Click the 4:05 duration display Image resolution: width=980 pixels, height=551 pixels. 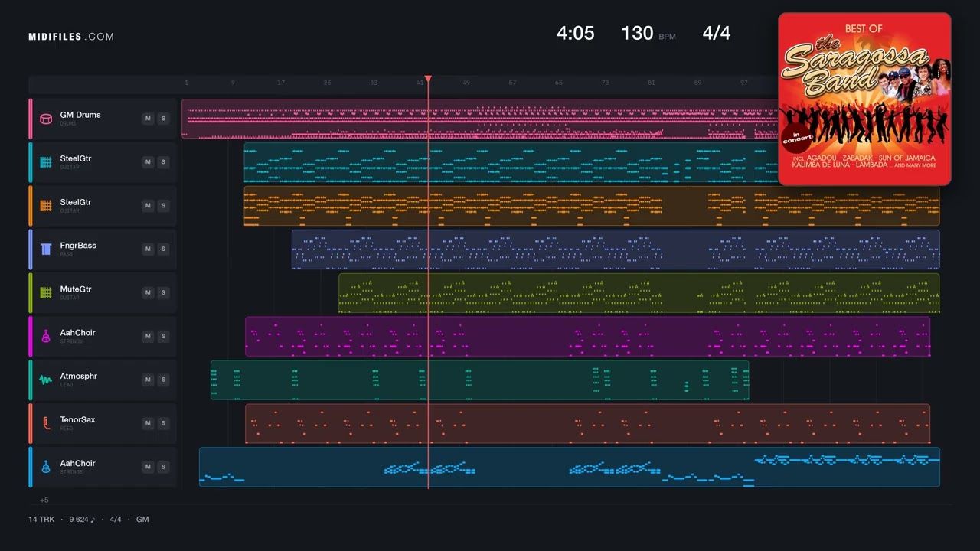[576, 33]
